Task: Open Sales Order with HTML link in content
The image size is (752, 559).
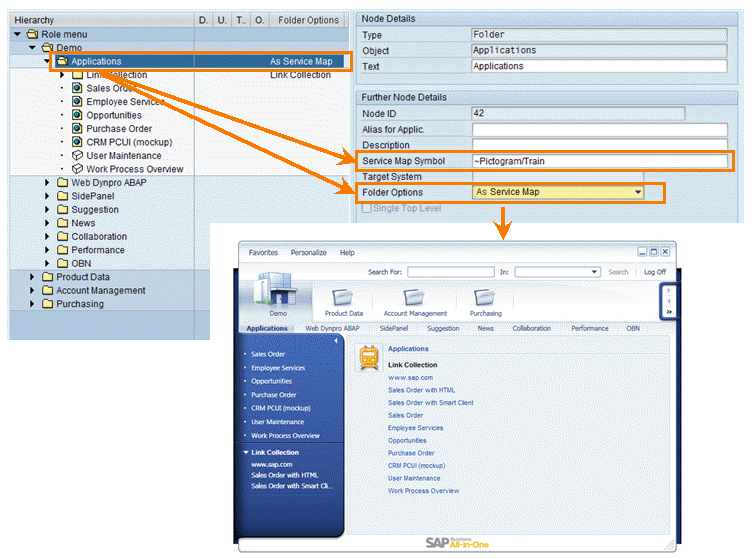Action: (422, 390)
